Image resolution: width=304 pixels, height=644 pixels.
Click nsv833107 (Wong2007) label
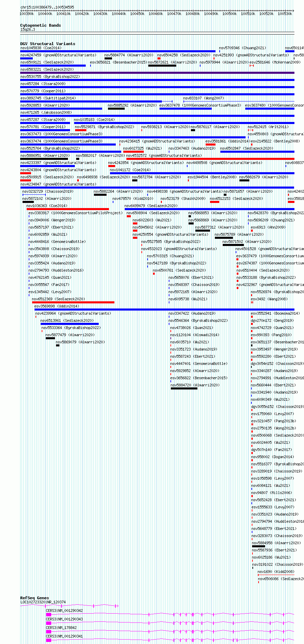point(204,98)
